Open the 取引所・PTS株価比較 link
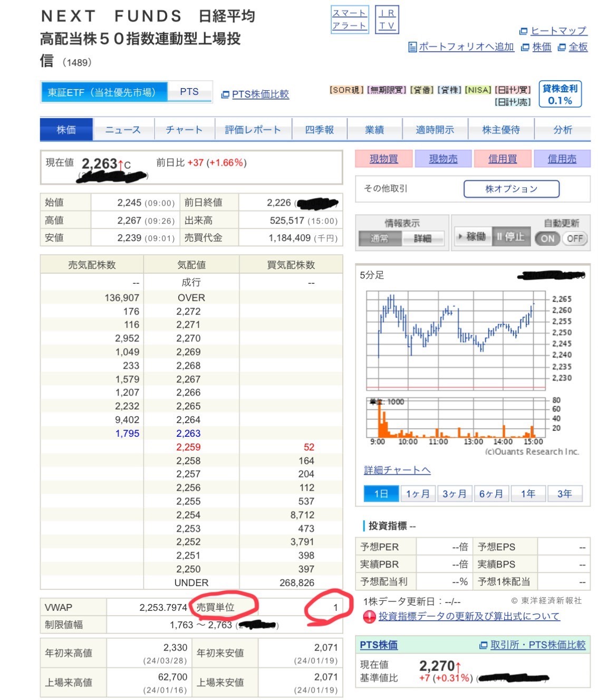The width and height of the screenshot is (598, 700). [x=538, y=645]
